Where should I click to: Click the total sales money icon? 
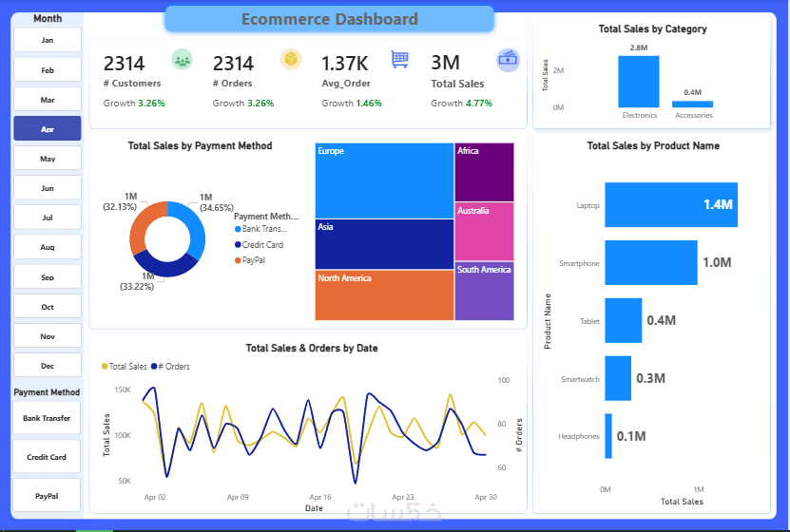click(508, 61)
